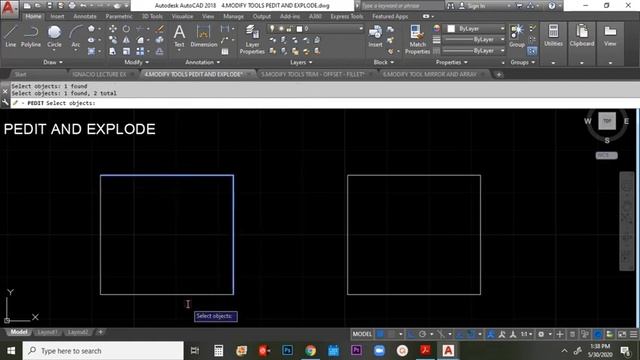This screenshot has height=360, width=640.
Task: Click the Erase tool icon
Action: (160, 29)
